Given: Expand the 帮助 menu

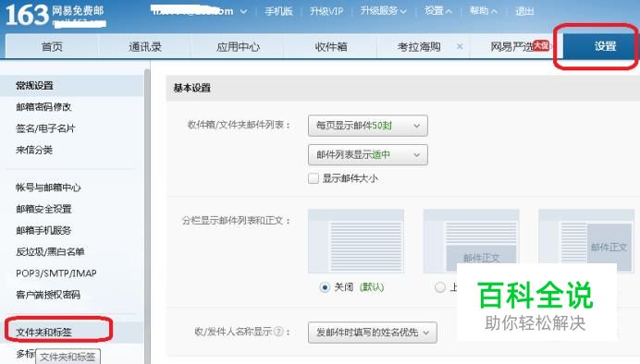Looking at the screenshot, I should click(484, 11).
